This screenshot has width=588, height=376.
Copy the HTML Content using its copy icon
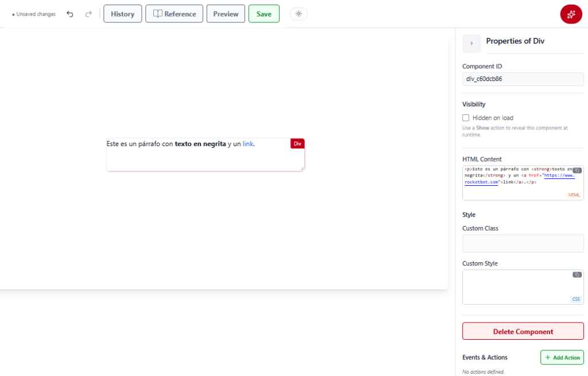point(577,170)
